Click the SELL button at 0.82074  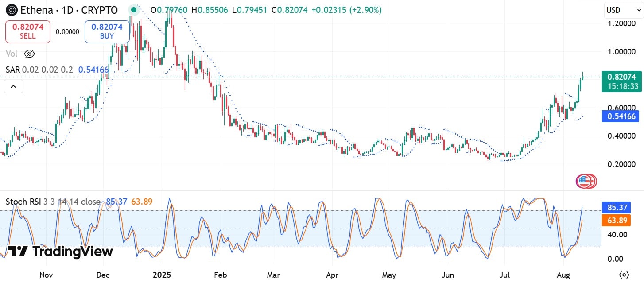27,31
